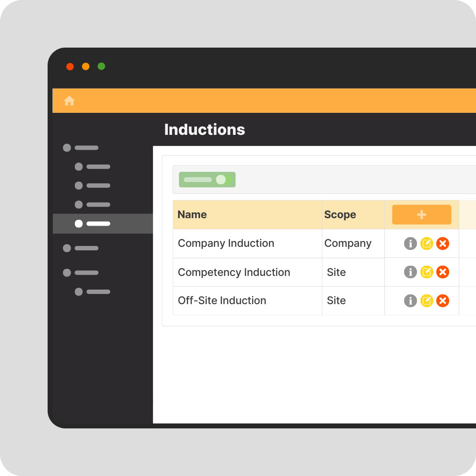Screen dimensions: 476x476
Task: Select the Company scope cell
Action: click(353, 243)
